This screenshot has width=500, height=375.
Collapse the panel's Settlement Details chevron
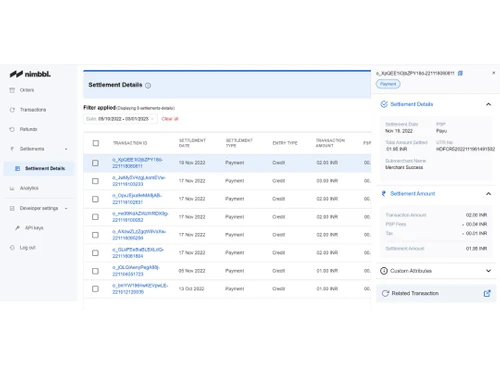[488, 104]
